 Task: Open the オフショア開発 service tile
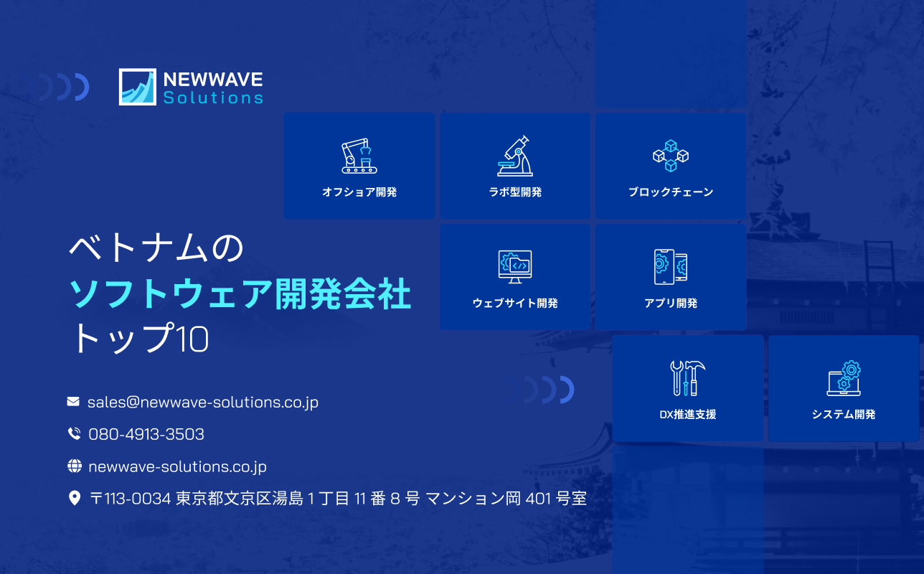point(359,165)
